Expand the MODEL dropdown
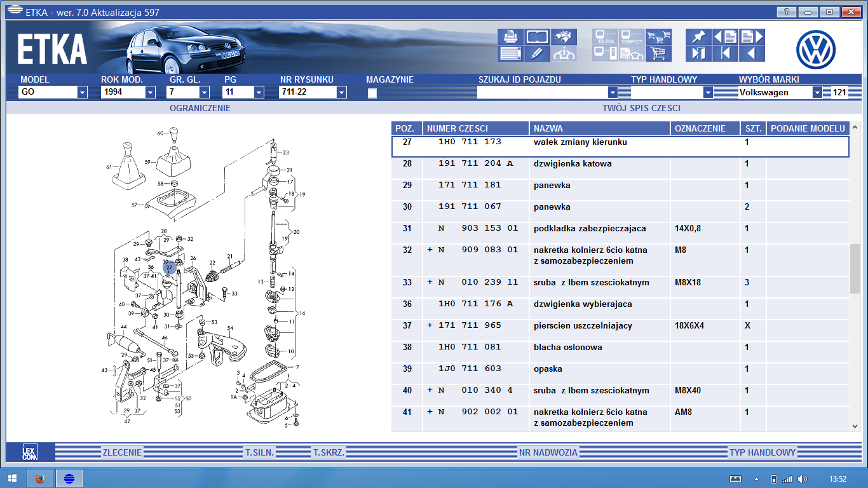Image resolution: width=868 pixels, height=488 pixels. (82, 93)
